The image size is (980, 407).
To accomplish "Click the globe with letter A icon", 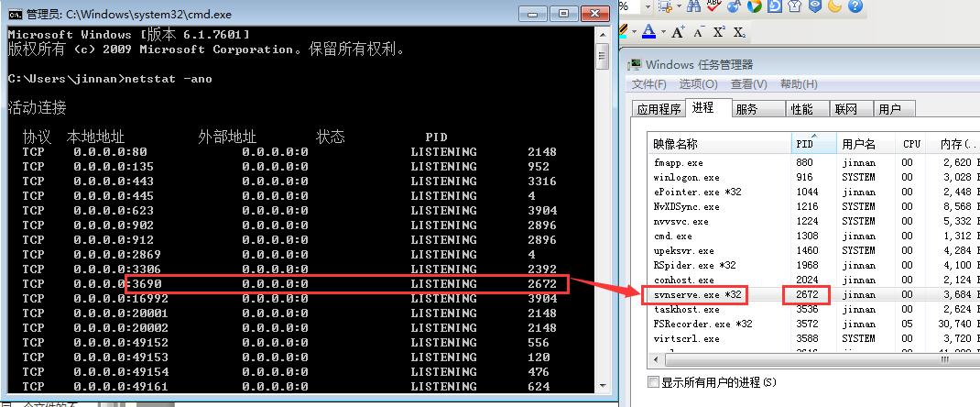I will [734, 6].
